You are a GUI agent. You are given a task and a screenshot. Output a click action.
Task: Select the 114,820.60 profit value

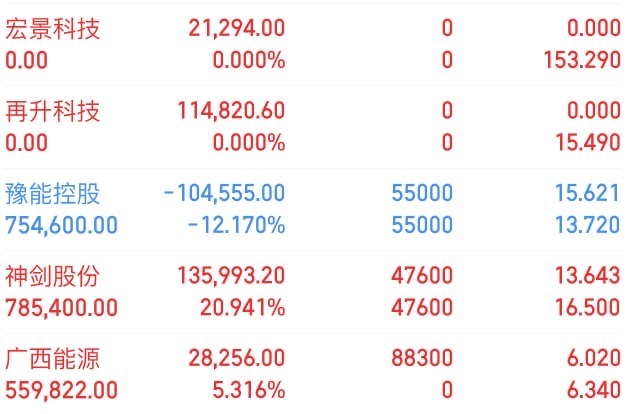[x=231, y=111]
